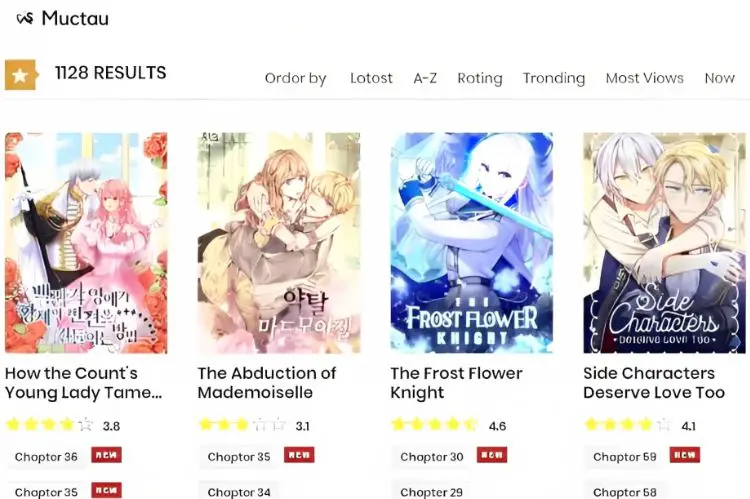Screen dimensions: 750x499
Task: Open The Abduction of Mademoiselle title link
Action: 267,383
